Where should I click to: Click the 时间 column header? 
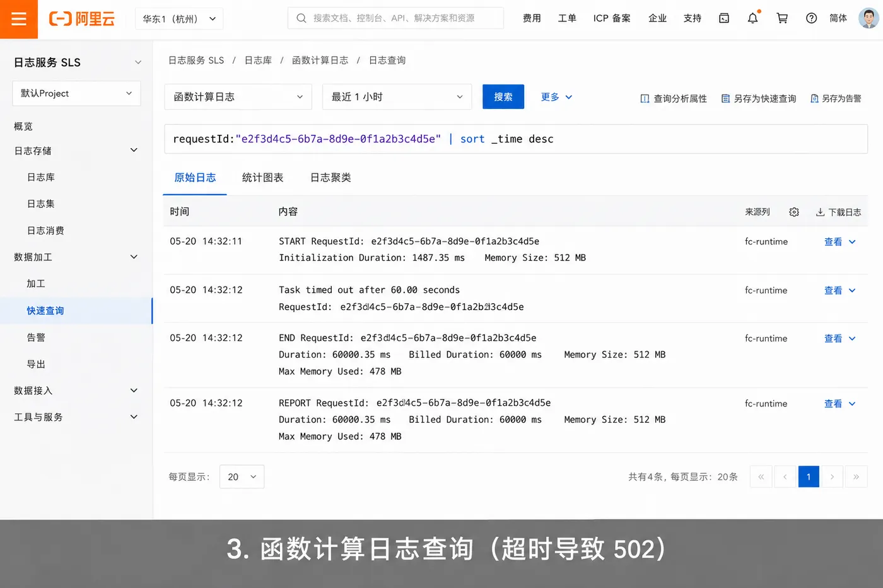[180, 212]
